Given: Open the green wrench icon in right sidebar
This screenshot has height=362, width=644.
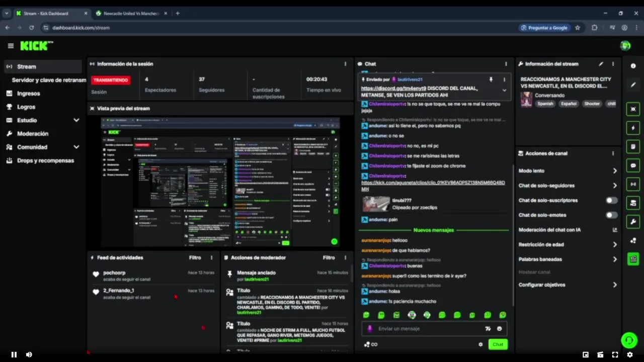Looking at the screenshot, I should click(633, 222).
